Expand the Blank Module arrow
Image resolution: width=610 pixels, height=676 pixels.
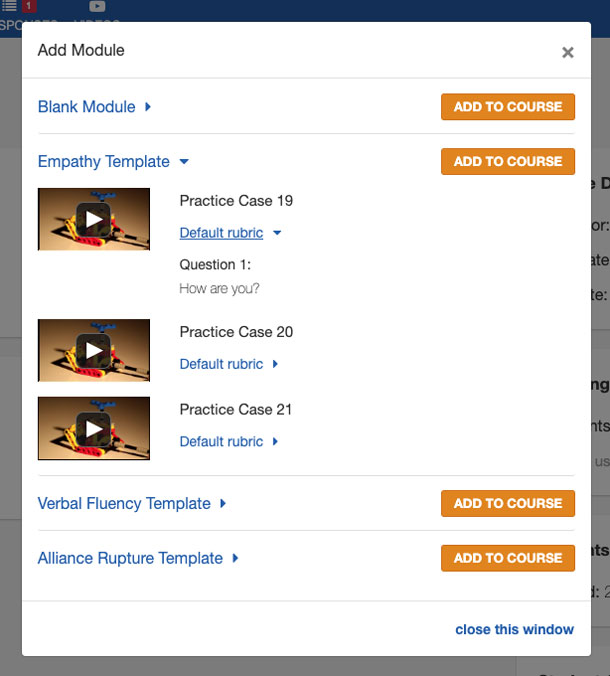[x=148, y=106]
